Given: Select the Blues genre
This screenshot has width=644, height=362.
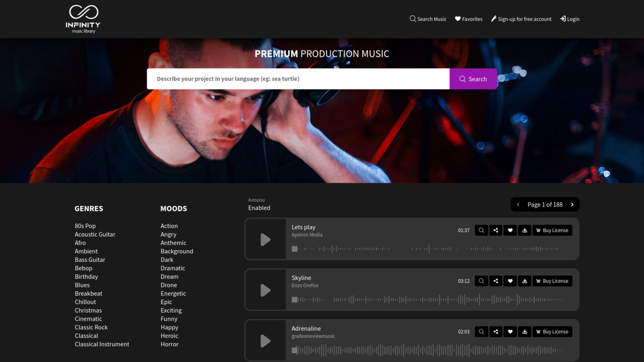Looking at the screenshot, I should 82,285.
